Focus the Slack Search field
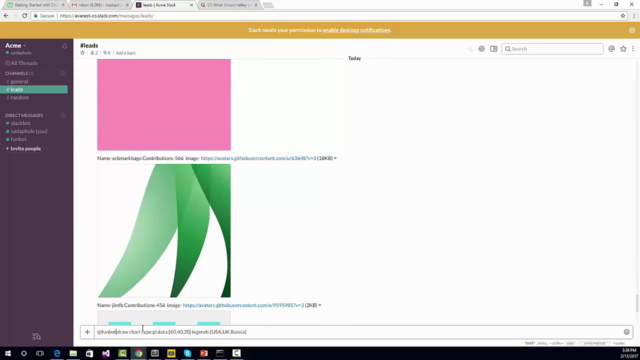 [552, 49]
